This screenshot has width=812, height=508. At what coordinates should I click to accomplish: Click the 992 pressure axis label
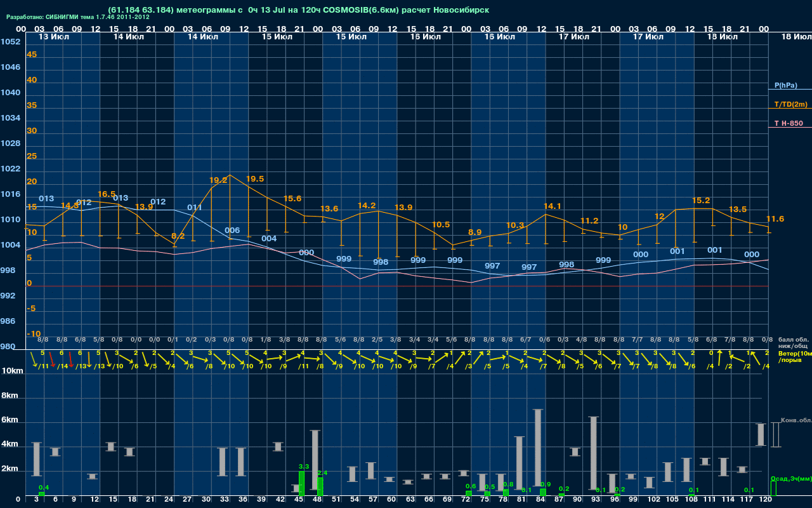pyautogui.click(x=8, y=296)
